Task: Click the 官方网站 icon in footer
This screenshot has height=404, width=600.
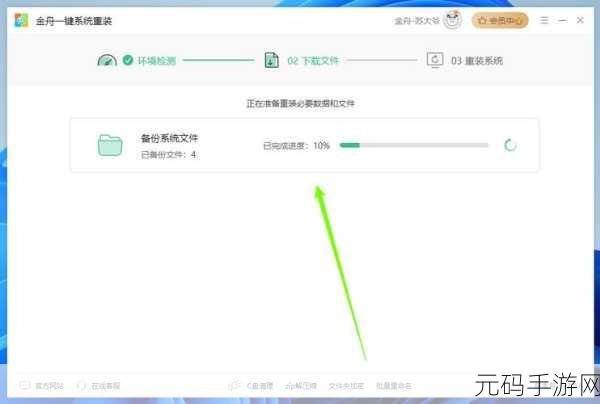Action: click(x=24, y=385)
